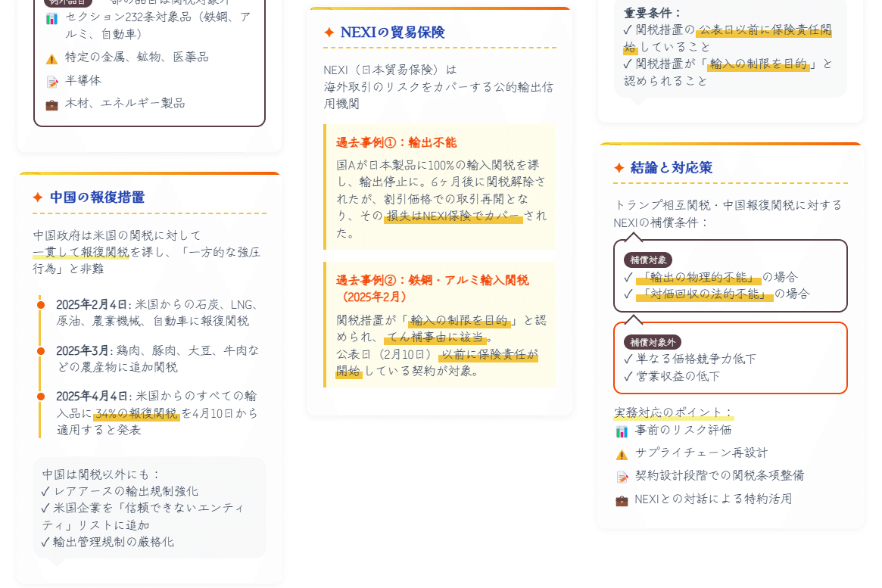Viewport: 882px width, 588px height.
Task: Click the highlighted 損失はNEXI保険でカバー text
Action: coord(453,216)
